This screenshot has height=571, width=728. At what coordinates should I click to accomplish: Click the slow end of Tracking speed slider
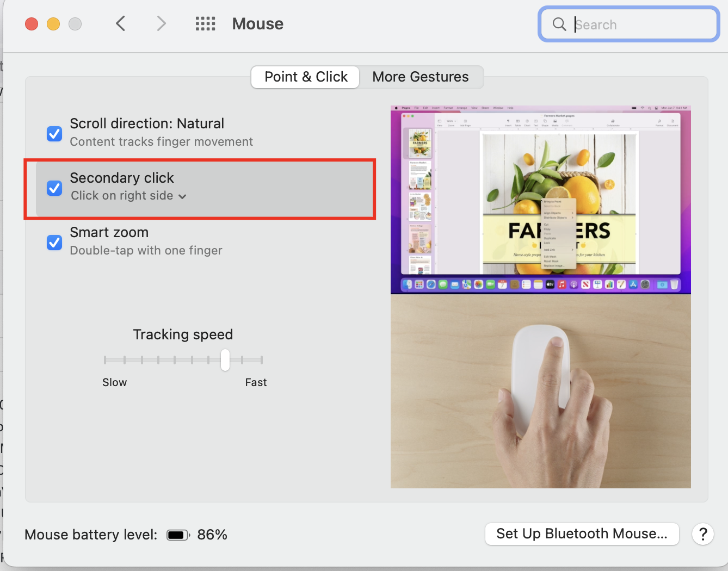click(106, 360)
